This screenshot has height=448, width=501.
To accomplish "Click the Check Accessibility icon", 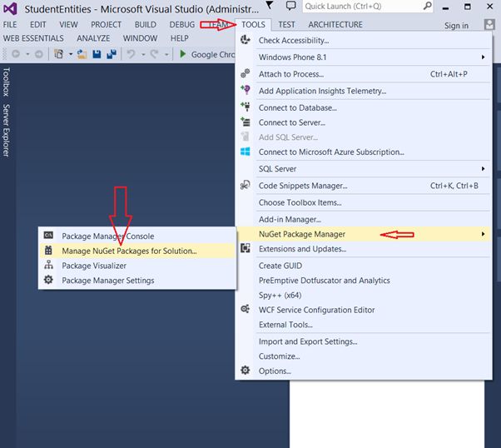I will point(246,40).
